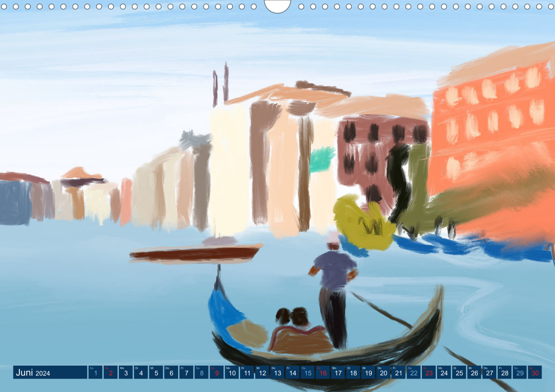Click date 12 in the date row

(x=262, y=373)
